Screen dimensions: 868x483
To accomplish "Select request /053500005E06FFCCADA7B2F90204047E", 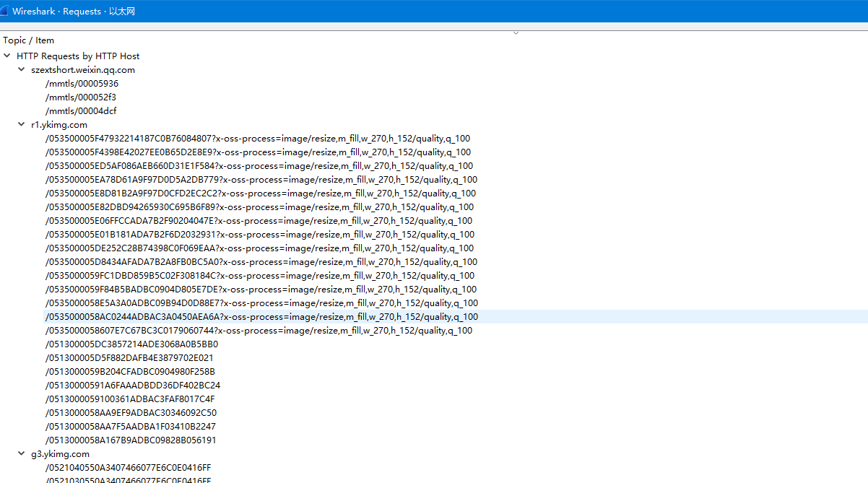I will coord(259,221).
